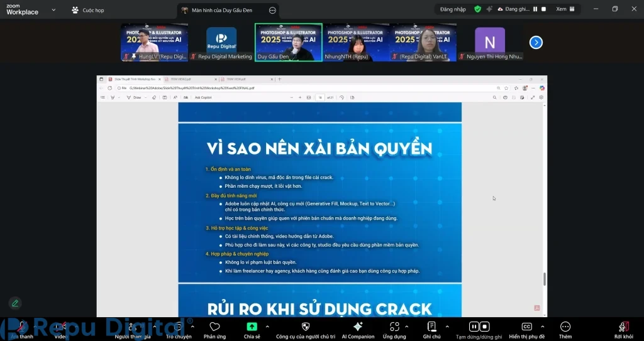Toggle Hiển thị phụ đề captions
The image size is (644, 341).
pyautogui.click(x=527, y=328)
